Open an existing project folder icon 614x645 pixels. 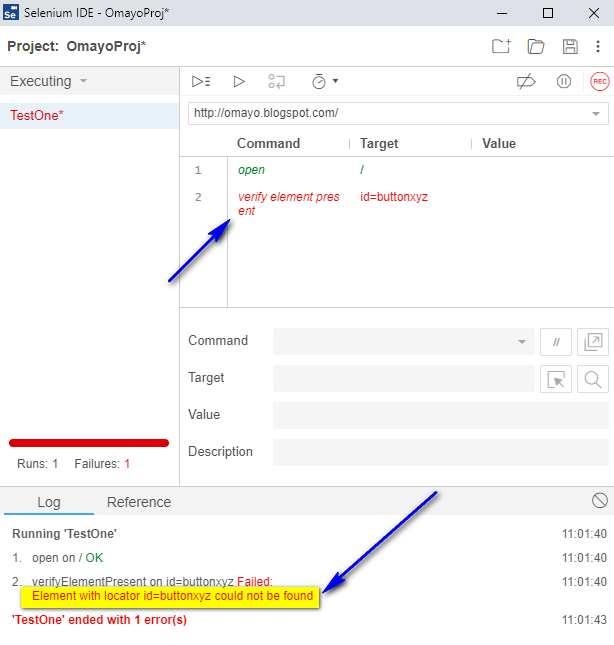(536, 46)
